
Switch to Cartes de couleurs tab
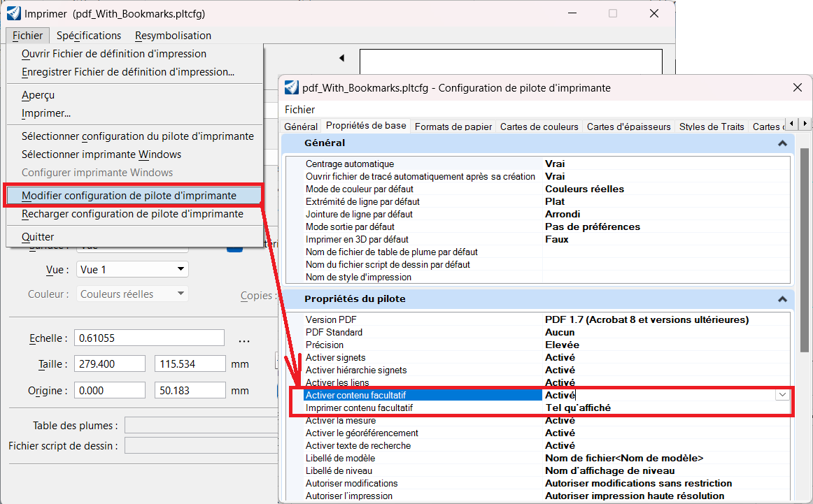[x=539, y=127]
